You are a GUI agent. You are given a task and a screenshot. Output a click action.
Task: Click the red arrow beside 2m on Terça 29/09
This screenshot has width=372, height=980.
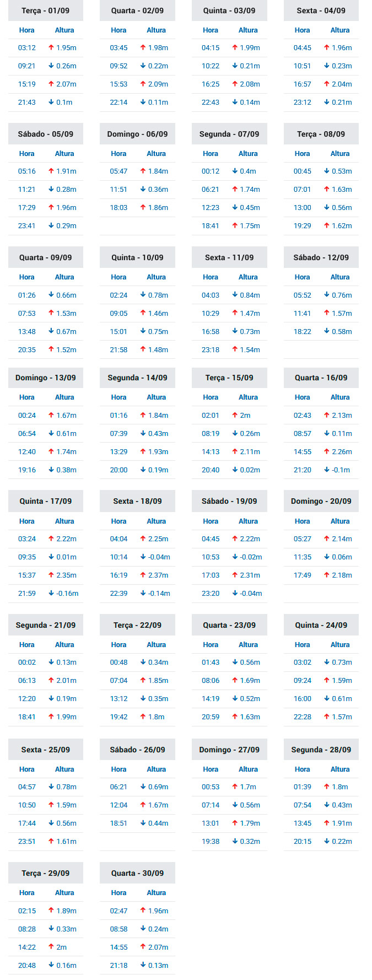point(51,947)
